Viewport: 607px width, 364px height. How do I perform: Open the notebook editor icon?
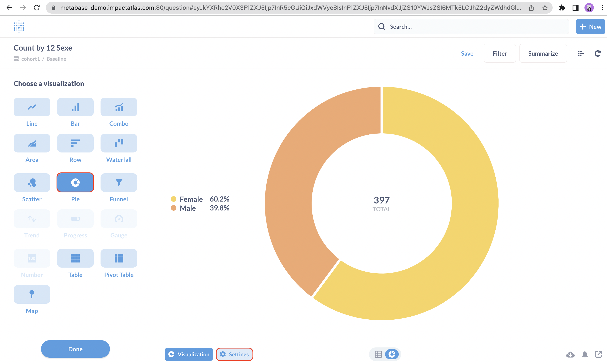(580, 54)
